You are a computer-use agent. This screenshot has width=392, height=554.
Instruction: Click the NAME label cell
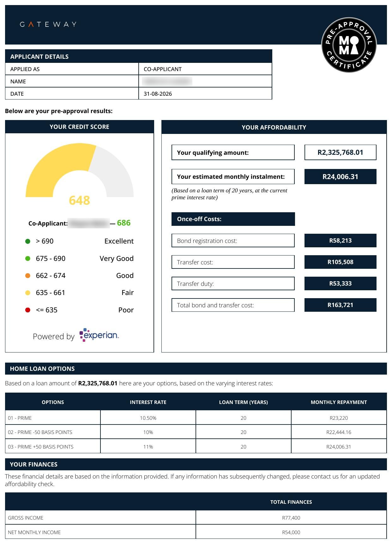click(x=72, y=81)
